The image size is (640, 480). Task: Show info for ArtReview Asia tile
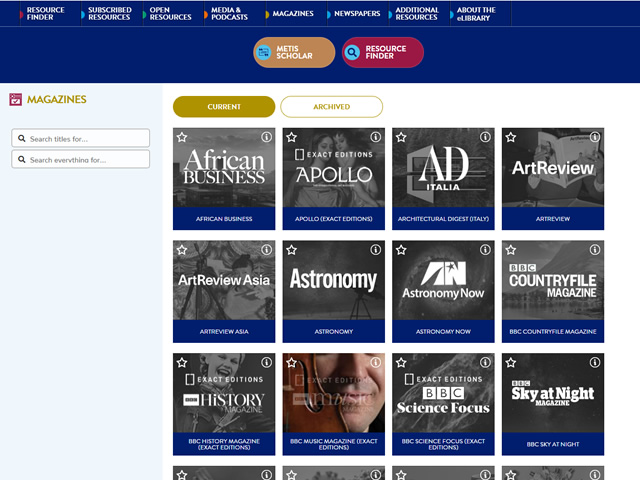266,250
